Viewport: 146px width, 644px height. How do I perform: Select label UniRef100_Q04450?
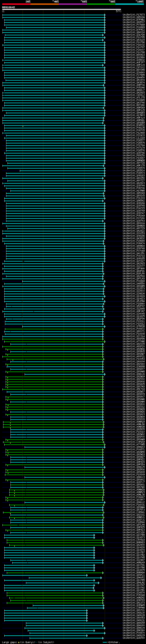[134, 77]
